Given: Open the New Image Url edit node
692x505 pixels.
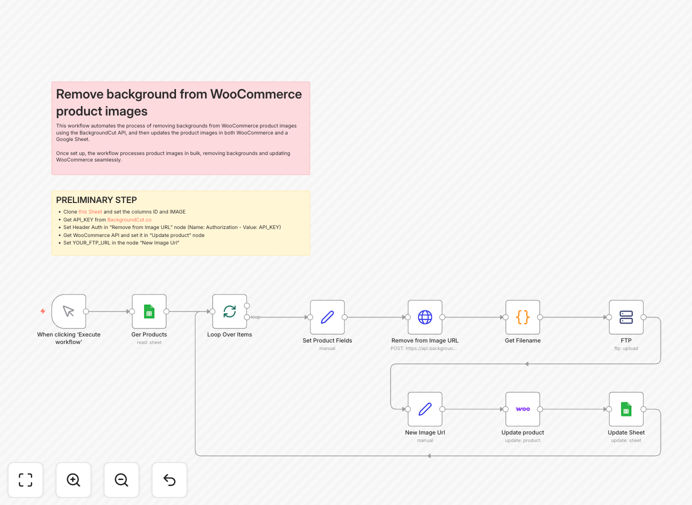Looking at the screenshot, I should click(425, 409).
